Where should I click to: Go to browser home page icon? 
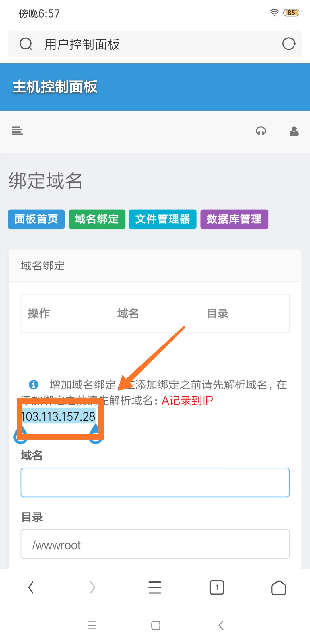pos(279,587)
